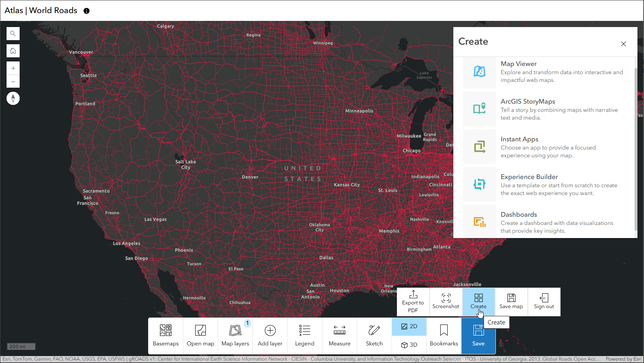Click the St. Louis label on map
Screen dimensions: 644x363
coord(387,191)
